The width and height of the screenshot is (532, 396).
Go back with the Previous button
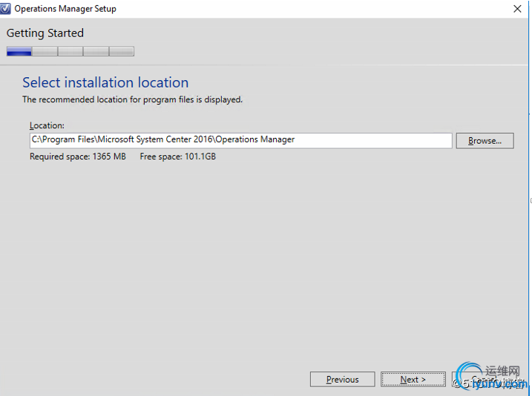coord(342,380)
